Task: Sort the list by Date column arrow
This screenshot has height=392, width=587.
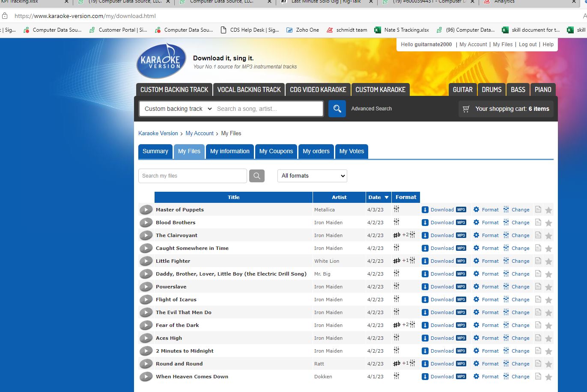Action: (x=387, y=197)
